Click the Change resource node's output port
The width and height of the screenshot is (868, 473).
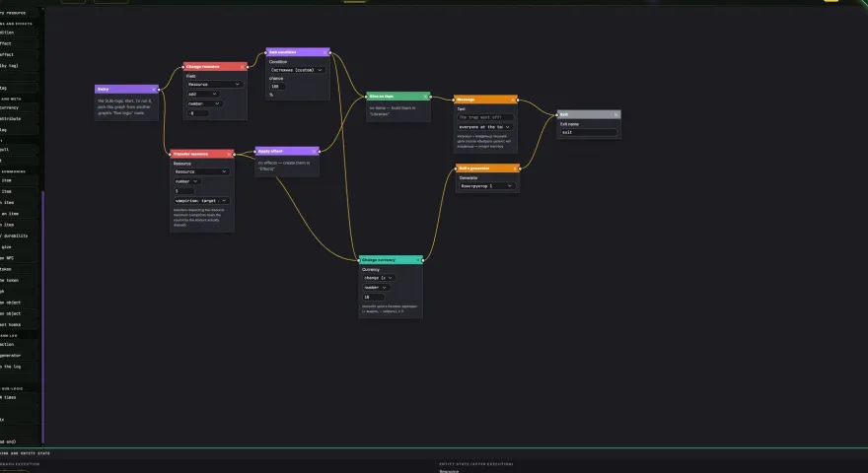pyautogui.click(x=248, y=66)
